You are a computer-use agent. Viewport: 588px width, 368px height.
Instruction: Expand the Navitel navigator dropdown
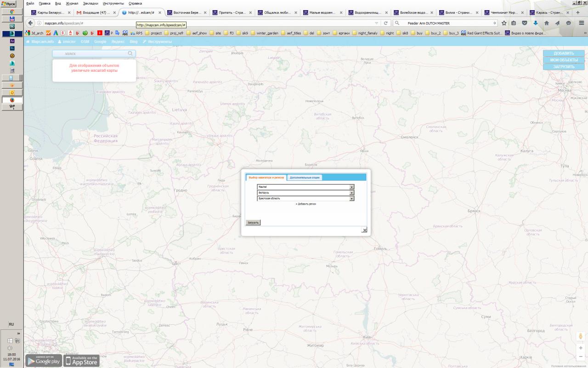352,187
